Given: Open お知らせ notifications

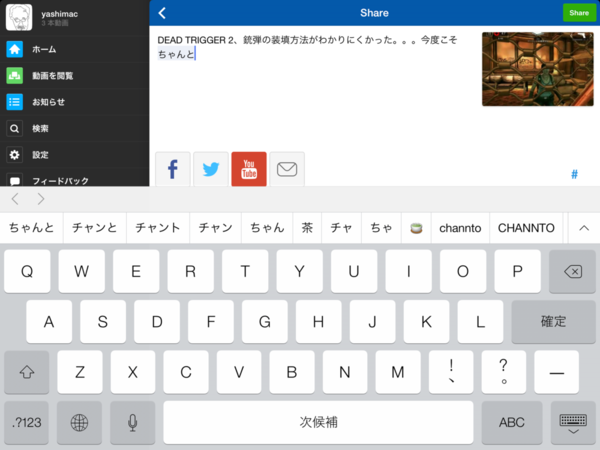Looking at the screenshot, I should pyautogui.click(x=75, y=102).
